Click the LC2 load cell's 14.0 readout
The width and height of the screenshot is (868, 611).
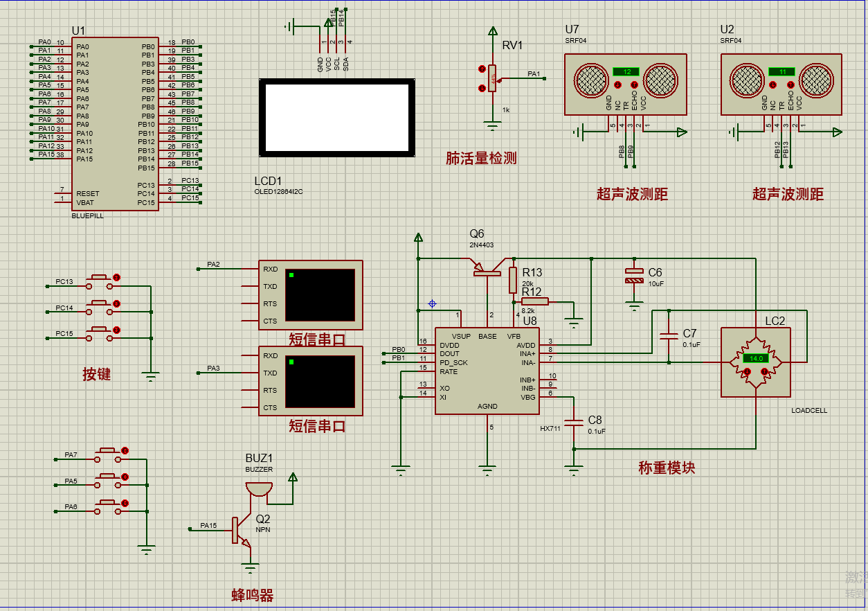[x=755, y=358]
